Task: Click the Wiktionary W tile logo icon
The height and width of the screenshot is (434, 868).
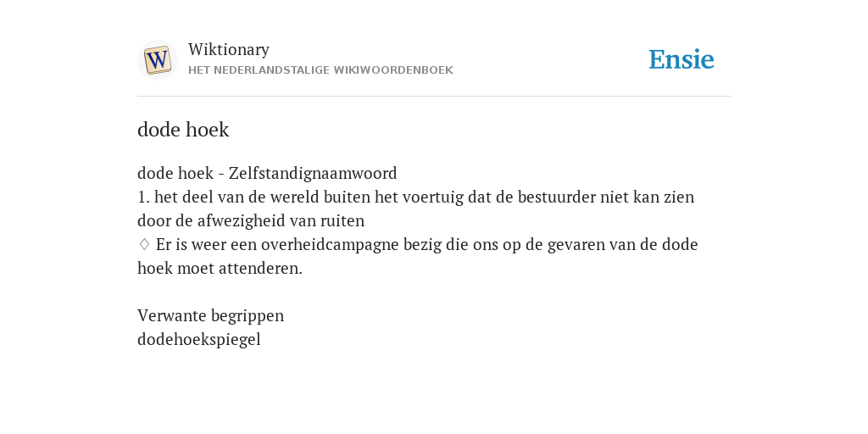Action: pyautogui.click(x=157, y=60)
